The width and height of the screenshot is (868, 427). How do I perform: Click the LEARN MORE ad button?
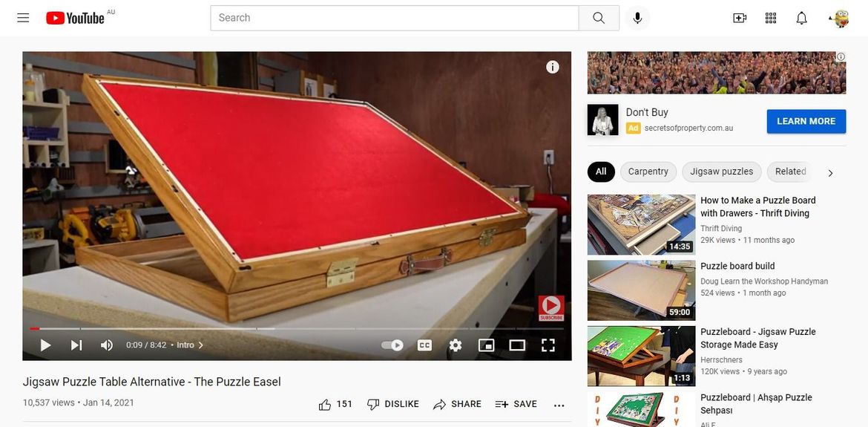pos(806,121)
